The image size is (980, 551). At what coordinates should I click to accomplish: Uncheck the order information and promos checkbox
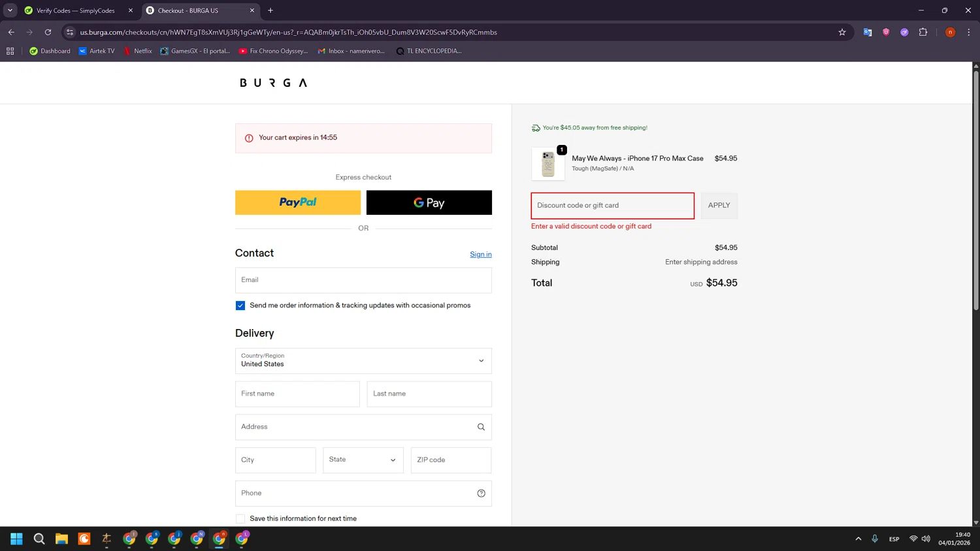pos(240,306)
